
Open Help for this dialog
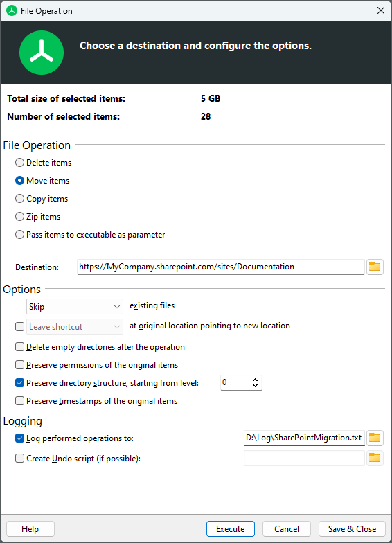pyautogui.click(x=30, y=529)
